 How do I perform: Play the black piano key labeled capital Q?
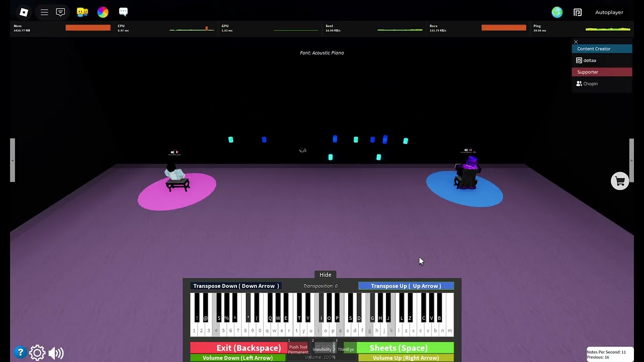coord(270,308)
